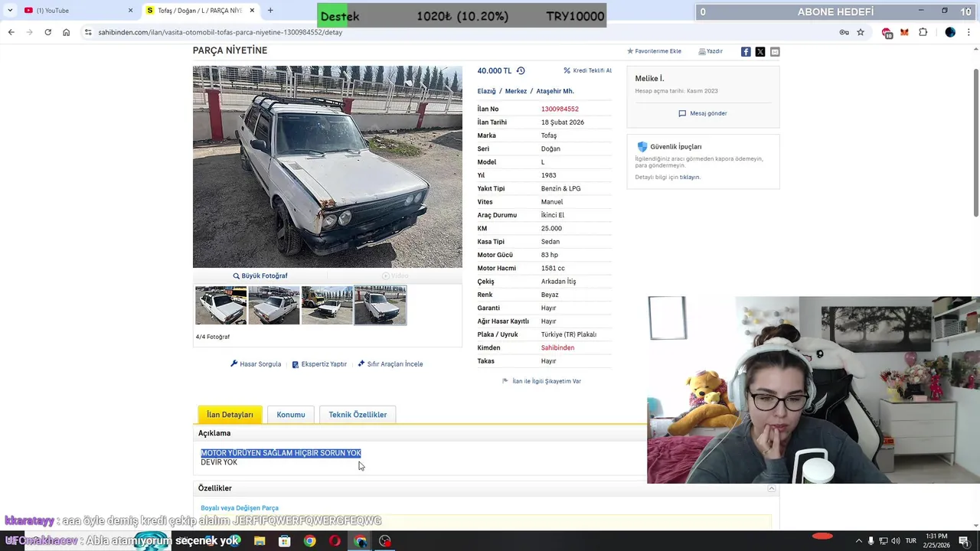
Task: Report listing via İlan ile İlgili Şikayetim Var
Action: (541, 381)
